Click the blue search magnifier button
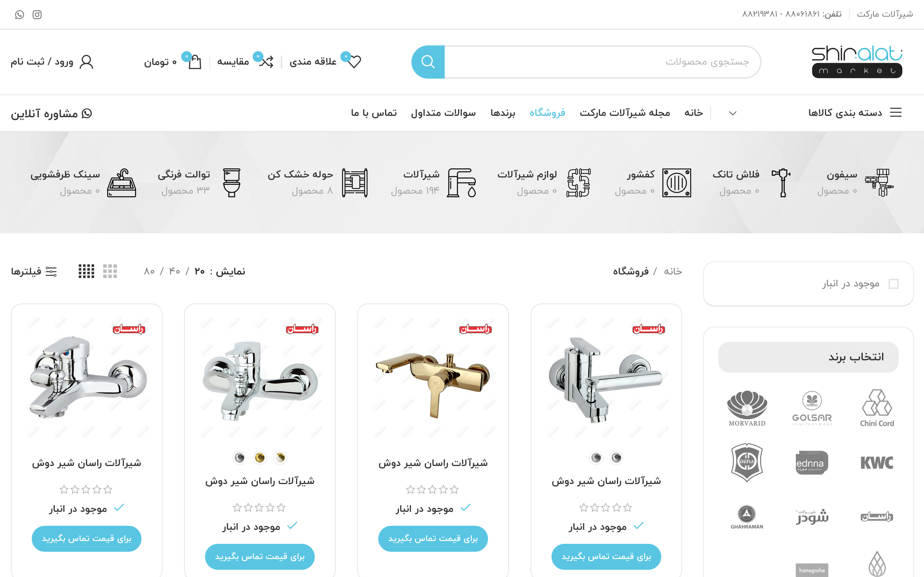Screen dimensions: 924x577 (428, 62)
